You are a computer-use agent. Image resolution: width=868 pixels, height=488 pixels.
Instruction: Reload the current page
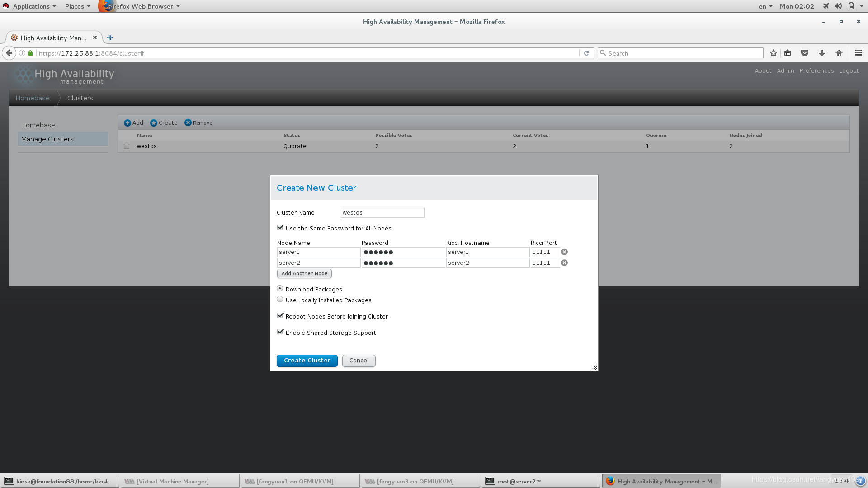pos(586,53)
